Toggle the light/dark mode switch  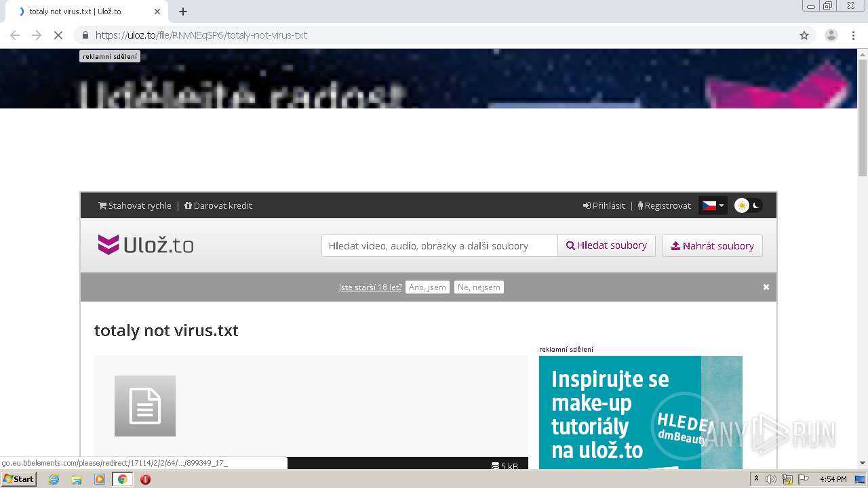click(749, 205)
